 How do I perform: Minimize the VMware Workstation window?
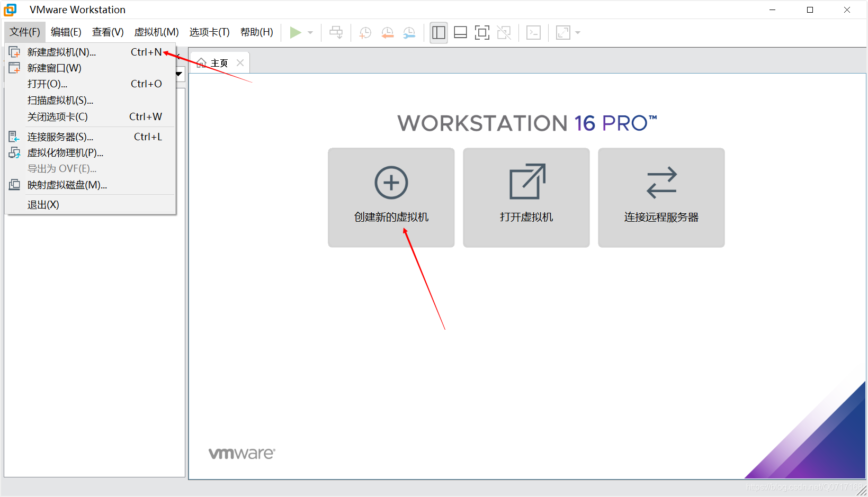[x=773, y=10]
